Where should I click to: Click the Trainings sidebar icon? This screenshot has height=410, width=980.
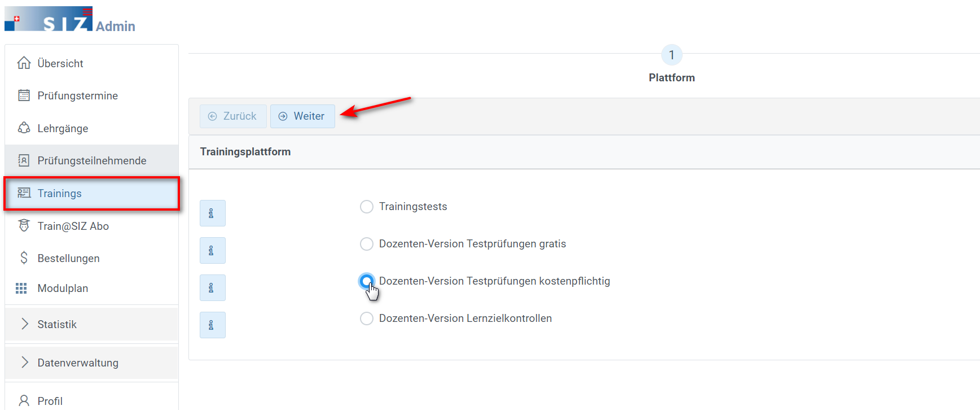(24, 193)
